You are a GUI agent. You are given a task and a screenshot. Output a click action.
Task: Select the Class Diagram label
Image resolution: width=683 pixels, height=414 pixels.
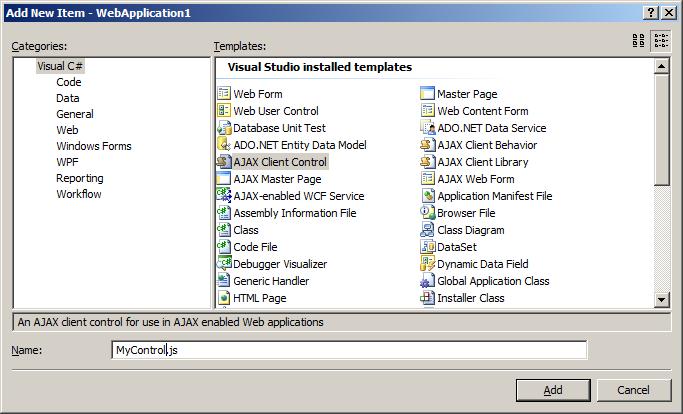[471, 230]
